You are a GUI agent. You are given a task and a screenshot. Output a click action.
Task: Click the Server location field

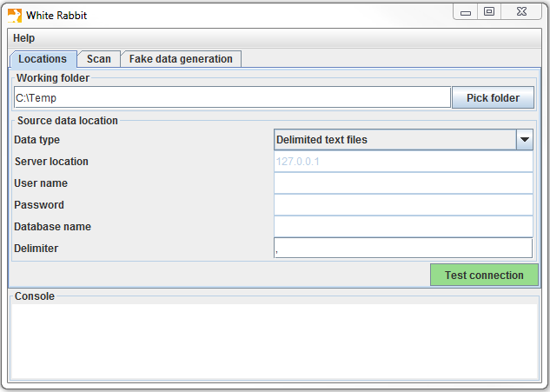(x=402, y=162)
